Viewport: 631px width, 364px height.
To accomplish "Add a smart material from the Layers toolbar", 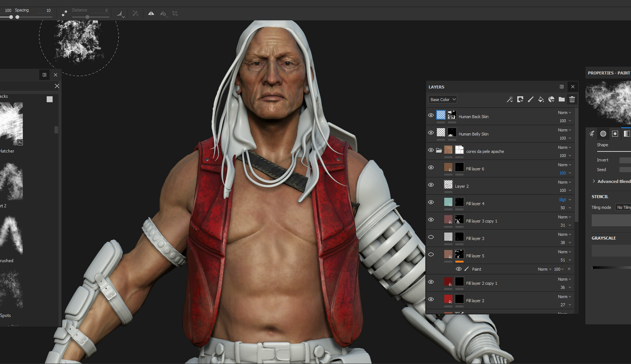I will [x=520, y=99].
